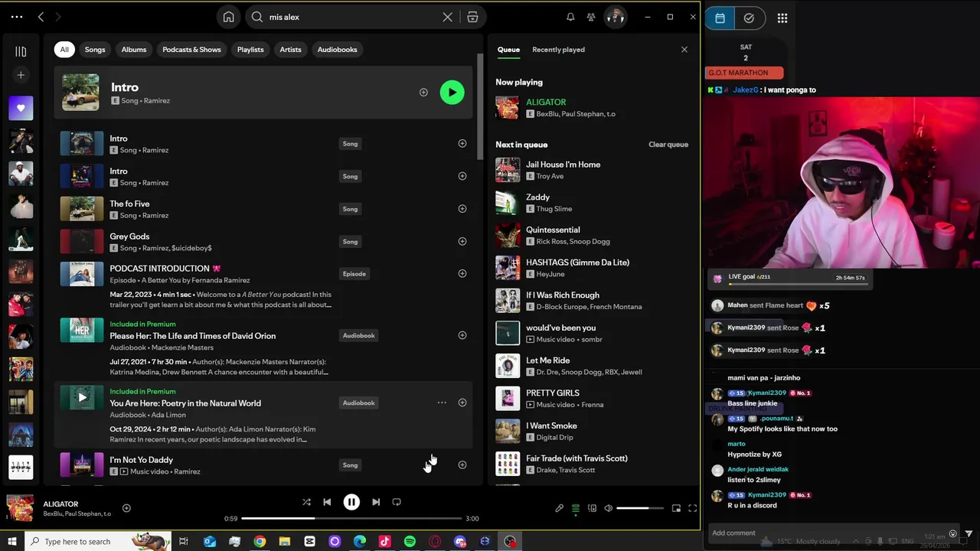Seek on the song progress bar
The height and width of the screenshot is (551, 980).
pos(351,518)
